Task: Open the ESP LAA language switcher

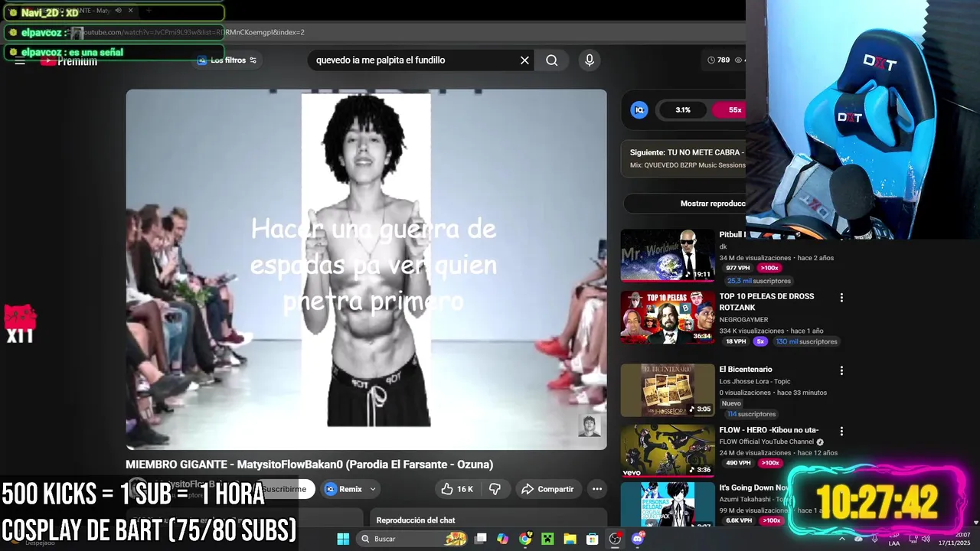Action: coord(894,539)
